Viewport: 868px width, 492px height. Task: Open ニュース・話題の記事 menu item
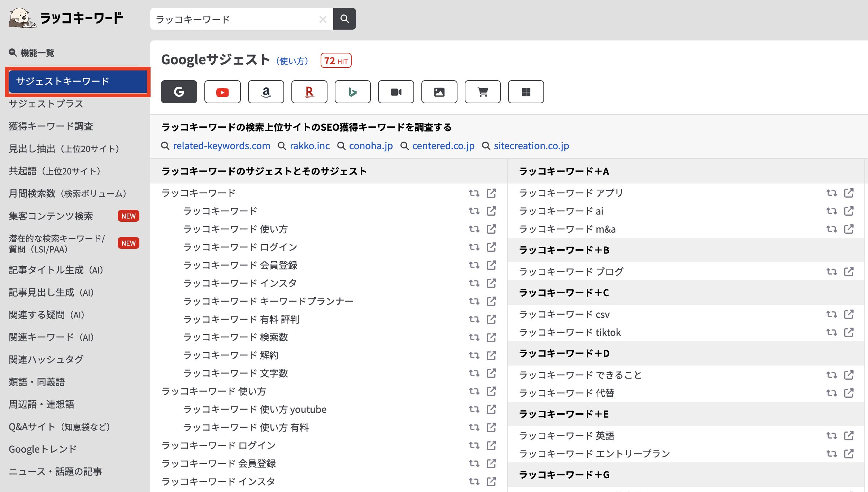point(55,471)
